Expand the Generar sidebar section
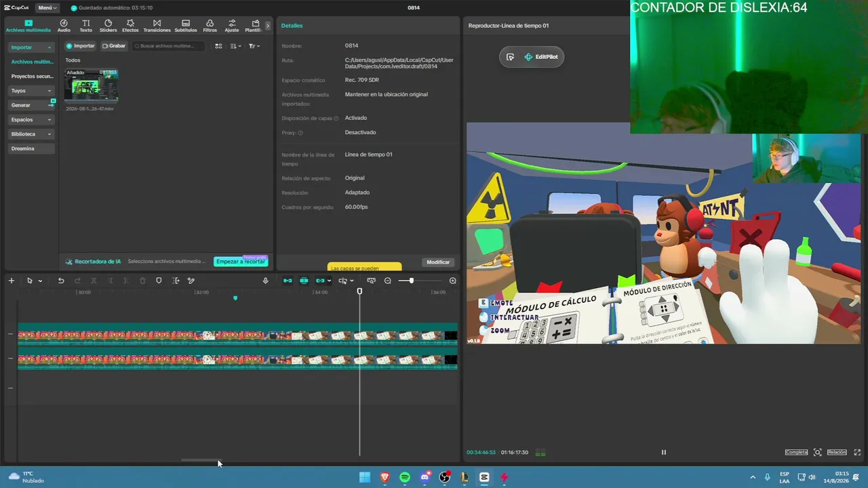 pos(31,105)
